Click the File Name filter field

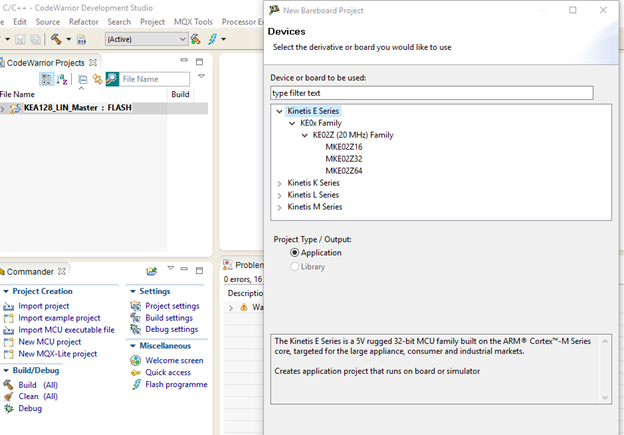pyautogui.click(x=154, y=79)
